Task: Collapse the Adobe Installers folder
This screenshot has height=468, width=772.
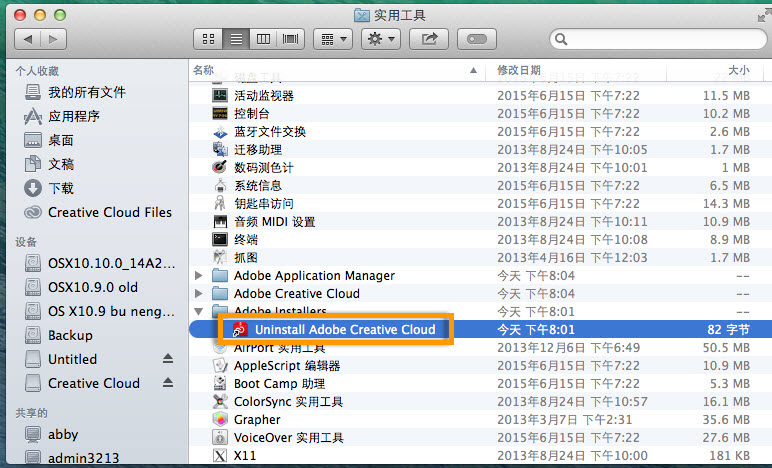Action: click(198, 312)
